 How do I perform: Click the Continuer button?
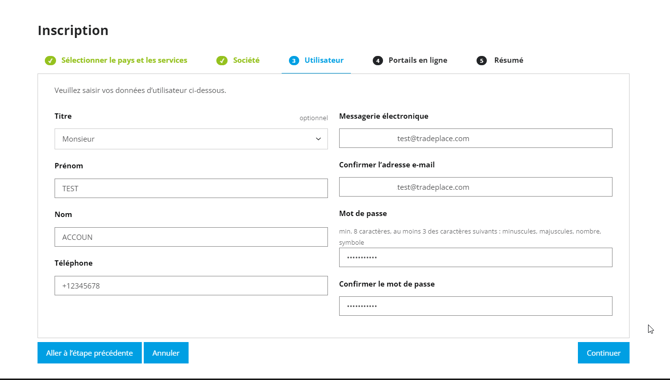603,353
